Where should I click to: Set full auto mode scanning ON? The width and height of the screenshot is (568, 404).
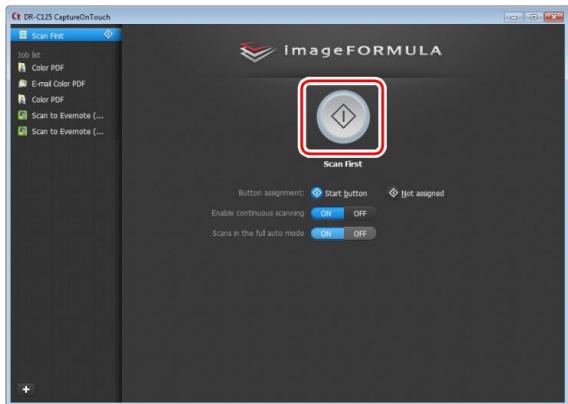(327, 234)
